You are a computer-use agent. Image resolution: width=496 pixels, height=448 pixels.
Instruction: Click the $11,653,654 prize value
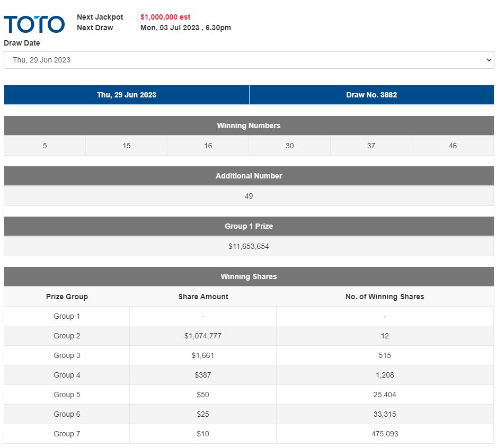point(249,246)
